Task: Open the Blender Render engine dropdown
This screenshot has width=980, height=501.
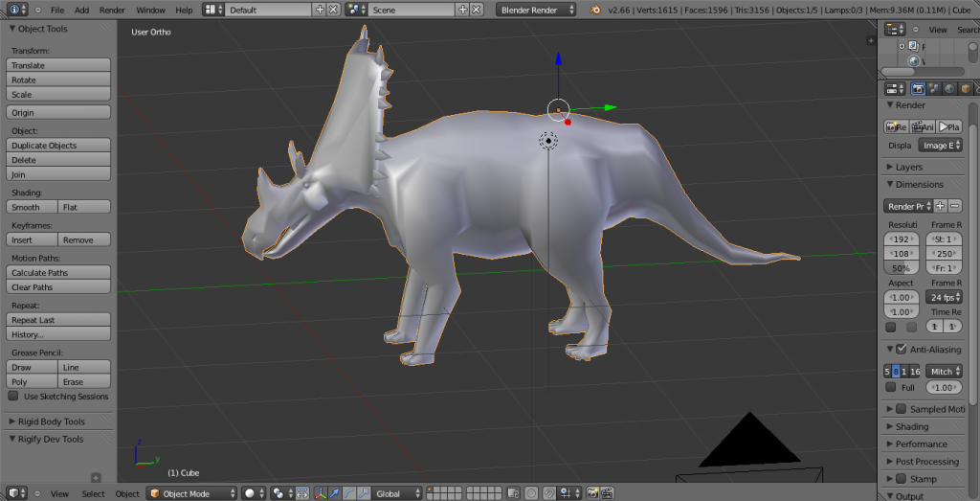Action: coord(537,10)
